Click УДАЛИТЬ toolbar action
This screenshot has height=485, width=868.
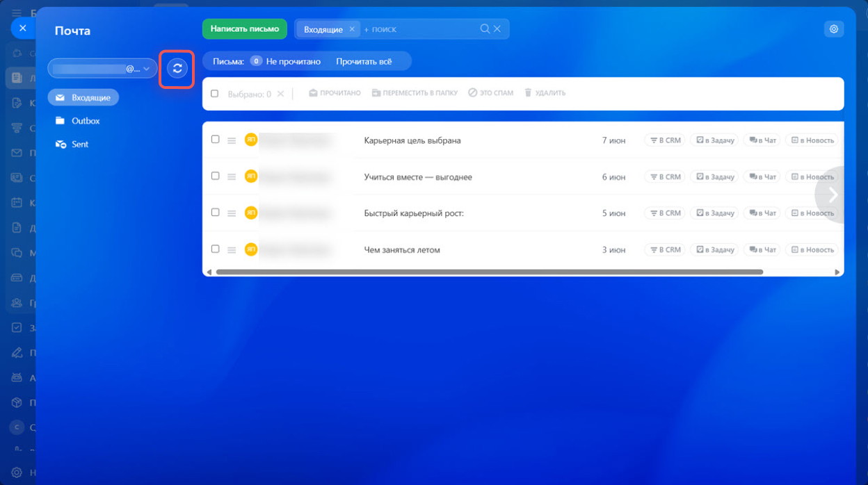[545, 93]
